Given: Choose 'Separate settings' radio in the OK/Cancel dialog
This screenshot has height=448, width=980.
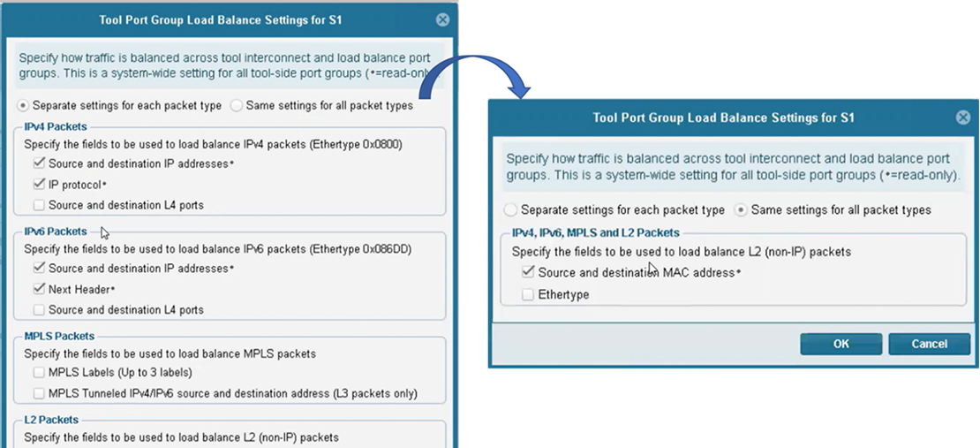Looking at the screenshot, I should click(510, 210).
